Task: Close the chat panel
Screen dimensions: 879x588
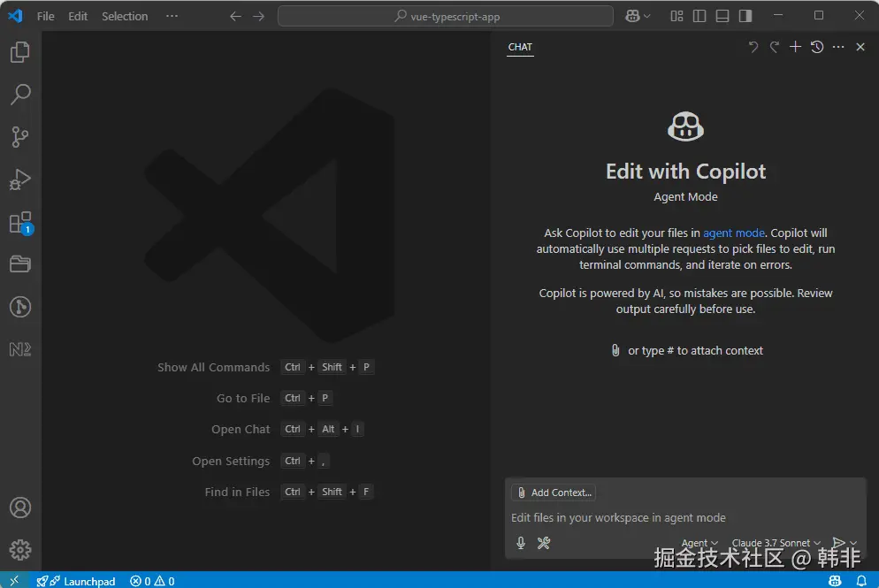Action: (860, 47)
